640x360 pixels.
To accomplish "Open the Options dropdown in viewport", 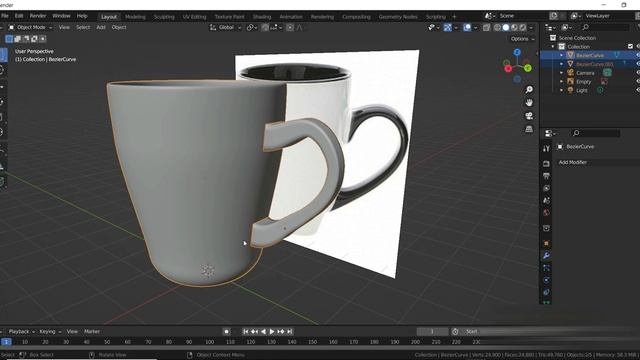I will coord(522,39).
